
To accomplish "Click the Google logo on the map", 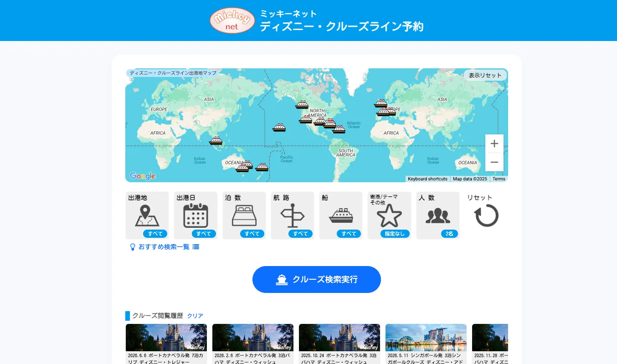I will pos(143,176).
